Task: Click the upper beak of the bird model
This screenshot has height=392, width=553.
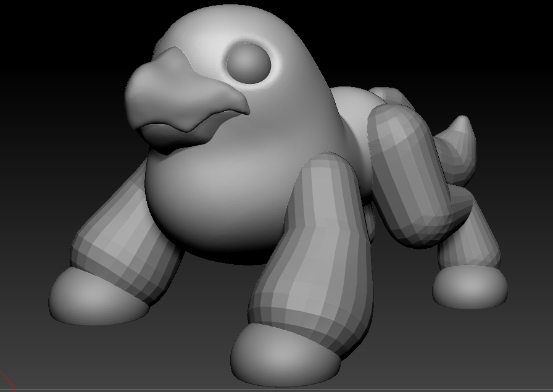Action: pos(186,91)
